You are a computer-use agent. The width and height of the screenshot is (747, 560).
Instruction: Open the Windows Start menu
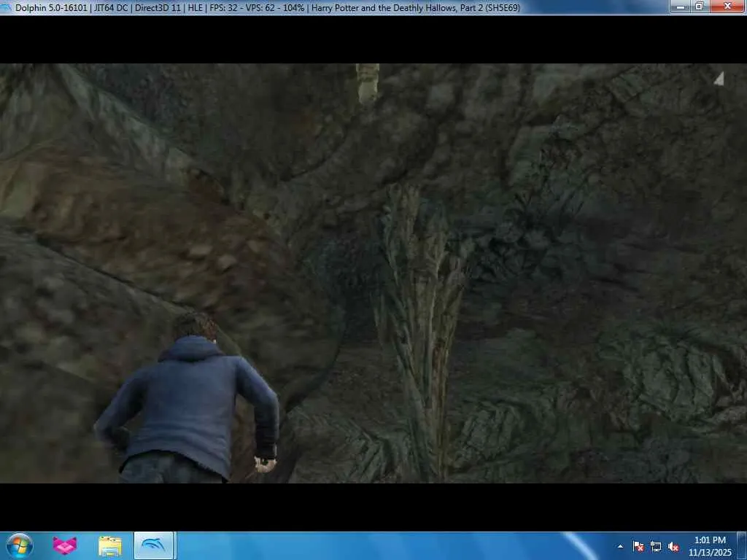pyautogui.click(x=20, y=545)
